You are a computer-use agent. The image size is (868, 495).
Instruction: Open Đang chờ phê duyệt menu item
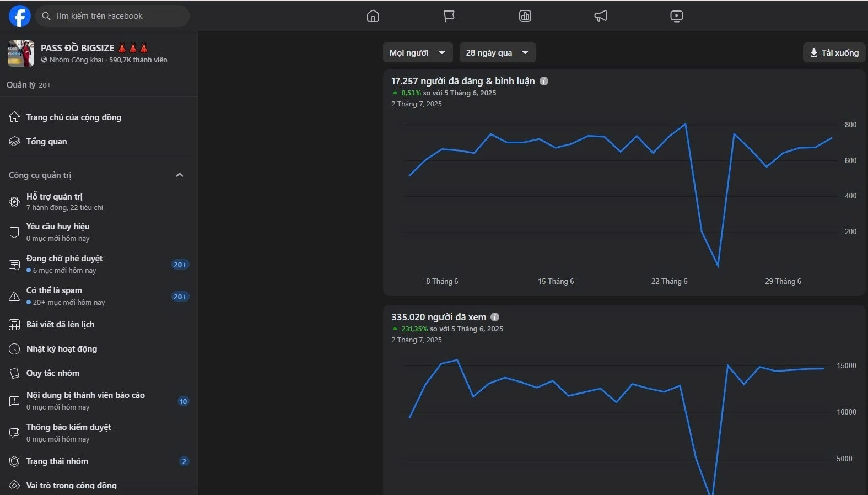pos(99,265)
